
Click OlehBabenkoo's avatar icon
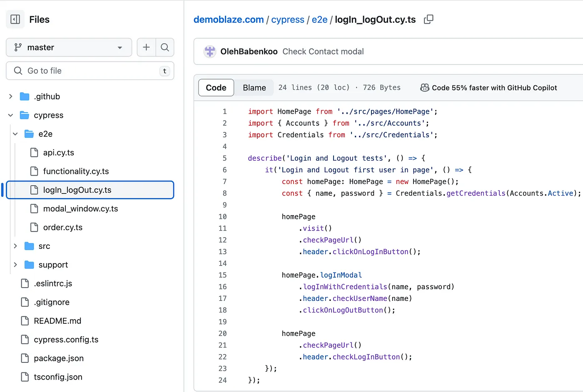[x=209, y=51]
